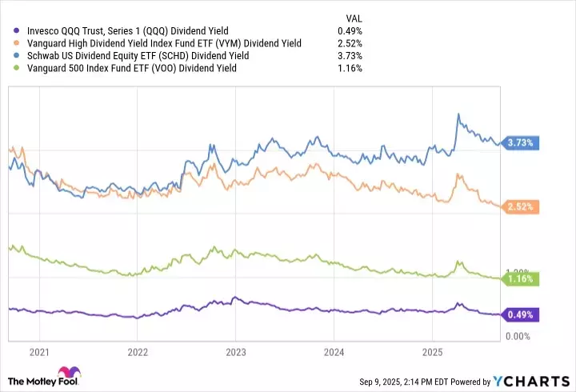Click the green 1.16% value flag on chart
576x392 pixels.
tap(523, 279)
